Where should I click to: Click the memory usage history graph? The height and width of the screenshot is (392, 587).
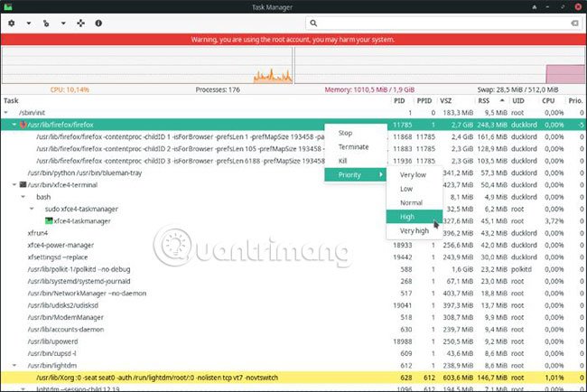[x=440, y=65]
